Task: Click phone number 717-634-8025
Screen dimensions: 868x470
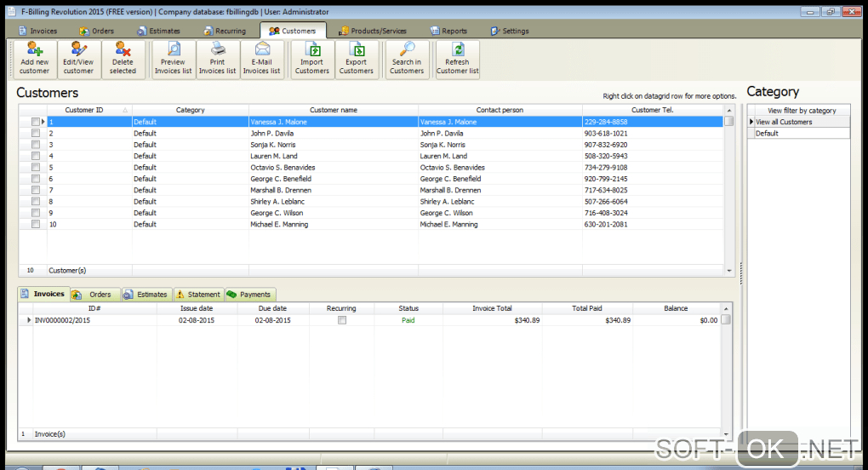Action: point(606,190)
